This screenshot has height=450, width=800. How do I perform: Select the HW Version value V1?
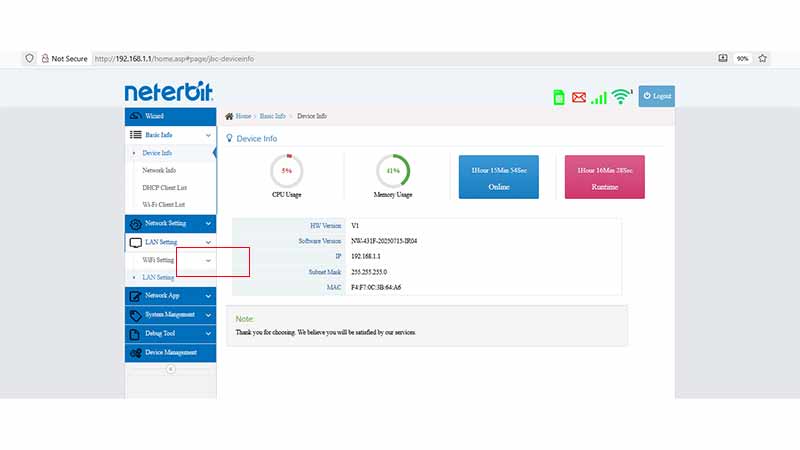pyautogui.click(x=355, y=226)
